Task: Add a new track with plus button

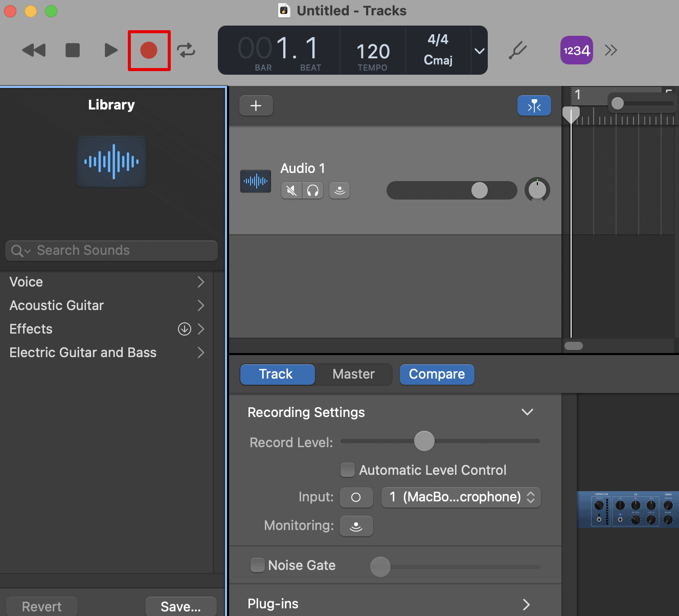Action: pyautogui.click(x=256, y=105)
